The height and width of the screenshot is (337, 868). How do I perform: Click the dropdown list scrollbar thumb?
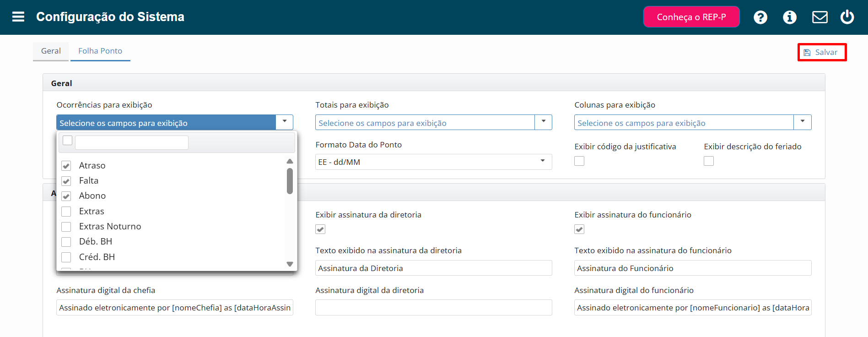(290, 181)
